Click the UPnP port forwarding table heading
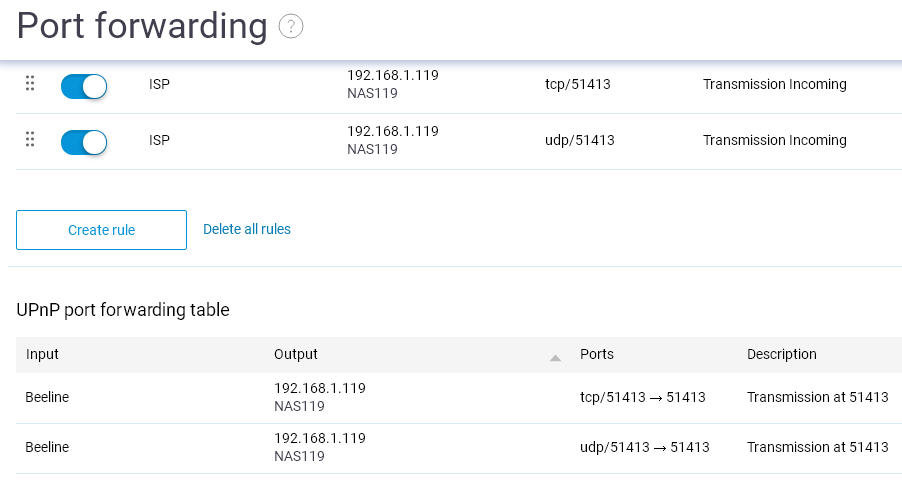The image size is (902, 481). point(123,310)
